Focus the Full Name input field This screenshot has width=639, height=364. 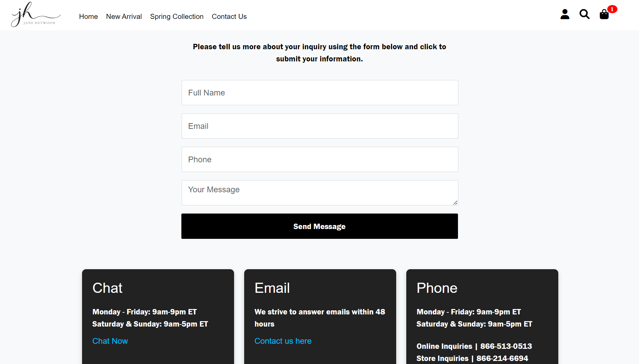tap(319, 92)
